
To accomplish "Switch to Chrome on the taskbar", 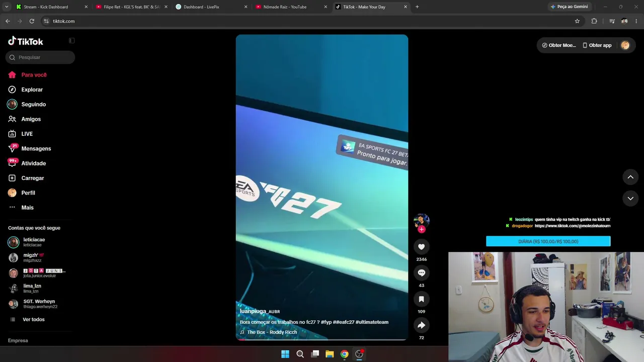I will point(344,354).
